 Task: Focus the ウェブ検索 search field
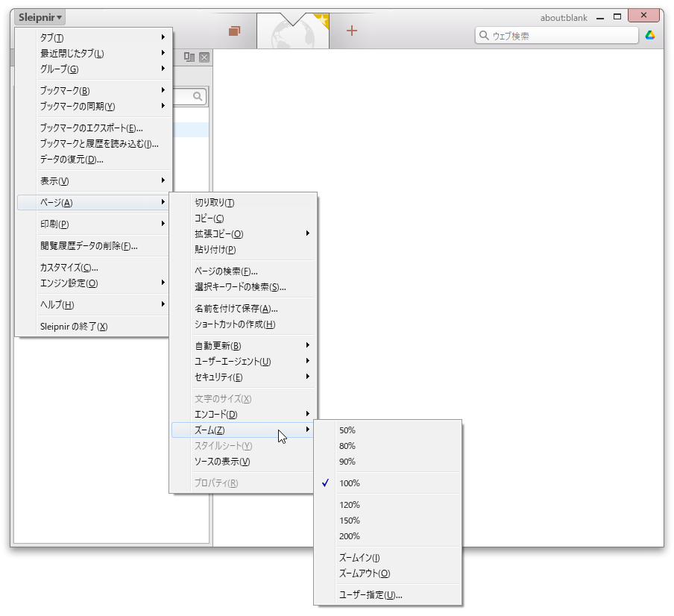pyautogui.click(x=557, y=35)
